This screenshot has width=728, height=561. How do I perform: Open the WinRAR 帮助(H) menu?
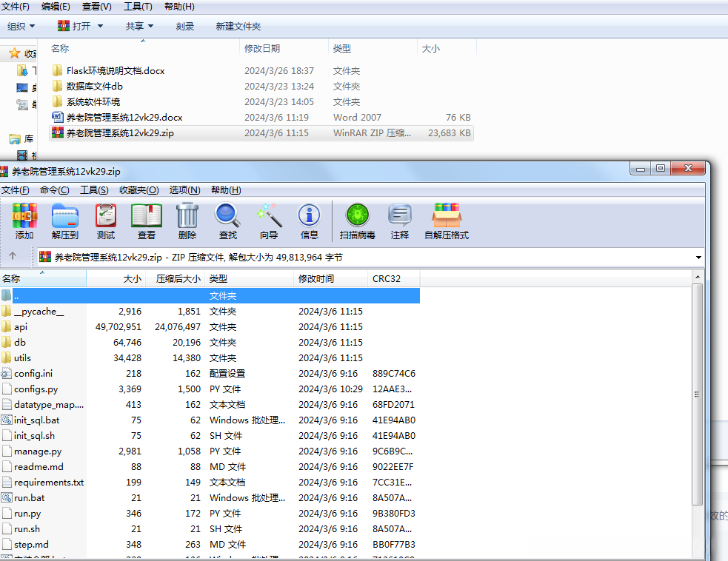[226, 189]
